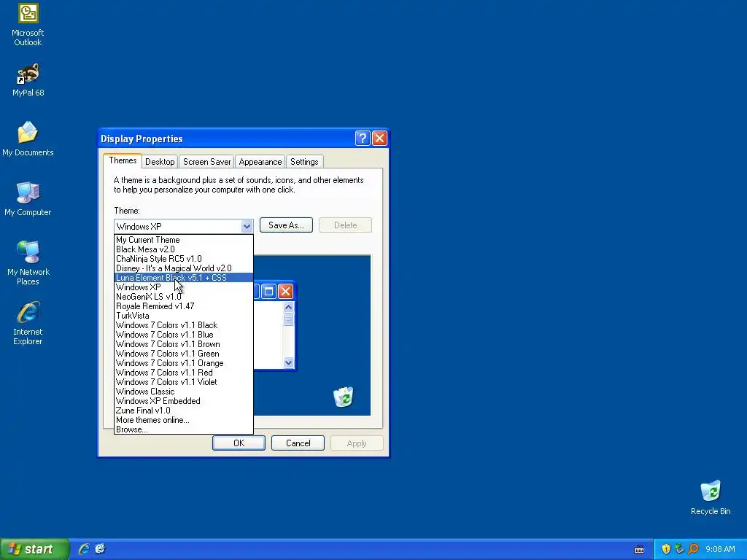This screenshot has height=560, width=747.
Task: Select the Internet Explorer desktop icon
Action: click(x=28, y=323)
